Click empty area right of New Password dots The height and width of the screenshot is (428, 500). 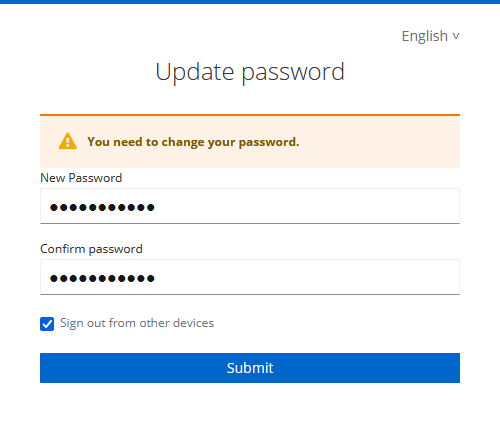point(307,206)
